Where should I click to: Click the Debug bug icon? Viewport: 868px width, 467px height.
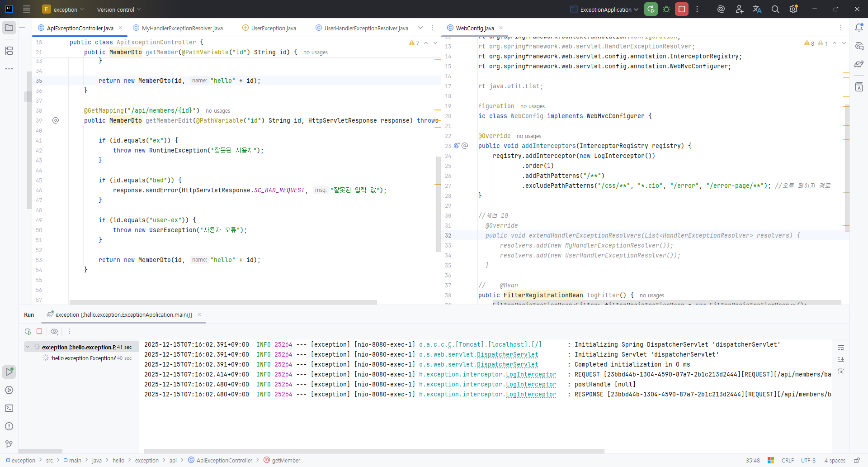coord(666,9)
